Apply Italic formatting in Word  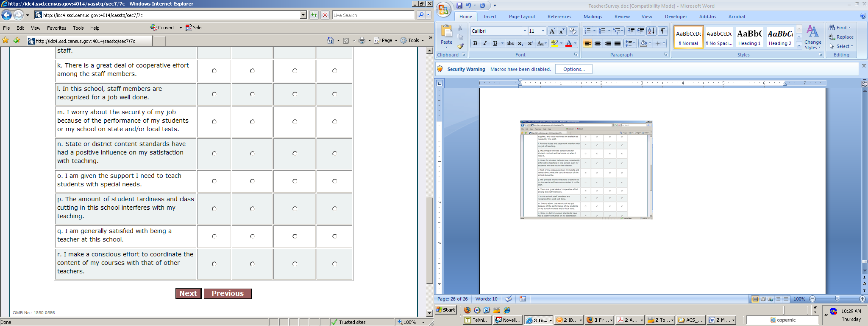(485, 43)
